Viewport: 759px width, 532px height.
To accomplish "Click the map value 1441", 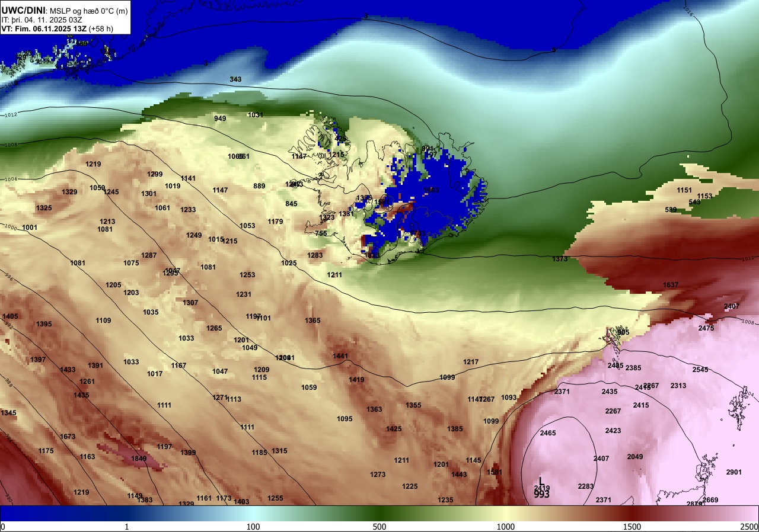I will tap(340, 356).
